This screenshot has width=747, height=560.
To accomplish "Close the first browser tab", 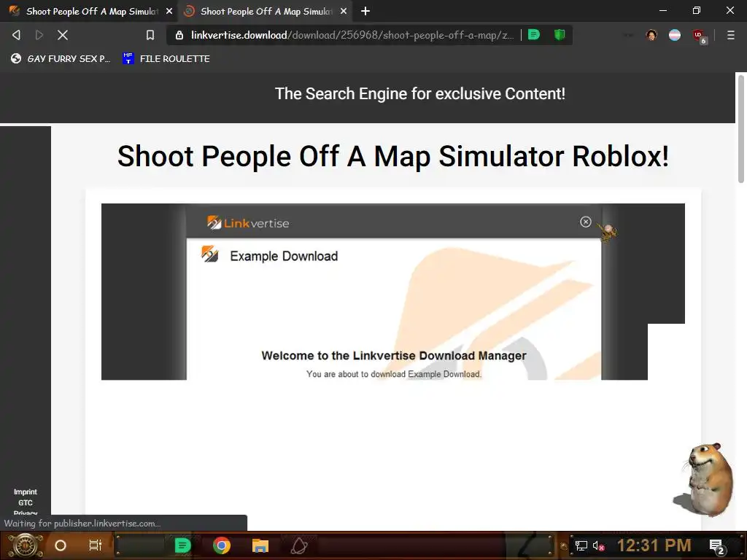I will coord(169,11).
